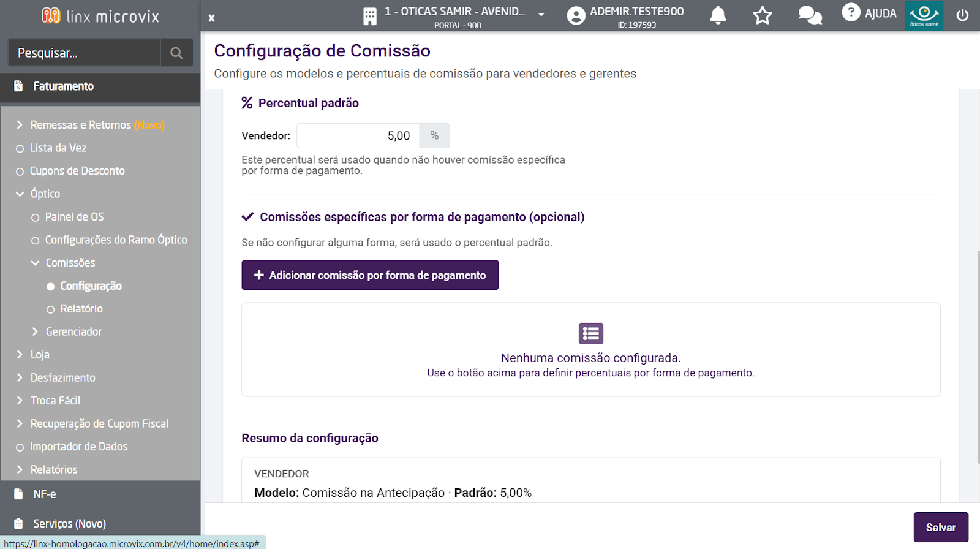Click the notifications bell icon

[718, 15]
